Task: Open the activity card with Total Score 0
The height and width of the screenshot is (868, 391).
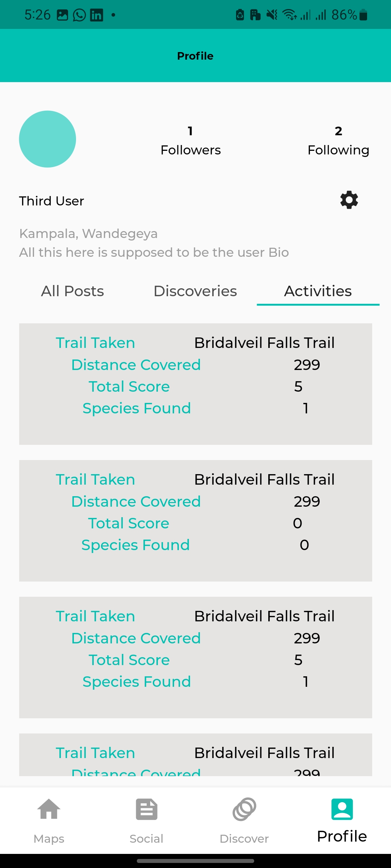Action: 195,520
